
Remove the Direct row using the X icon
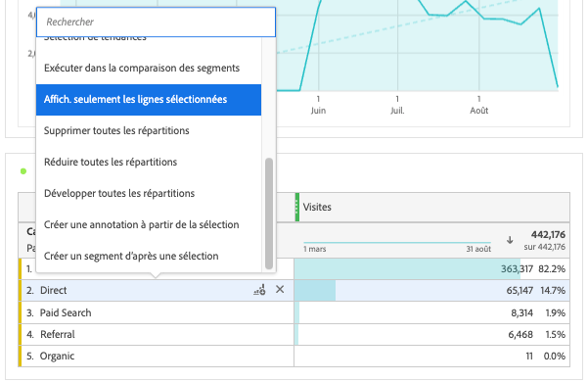[280, 289]
